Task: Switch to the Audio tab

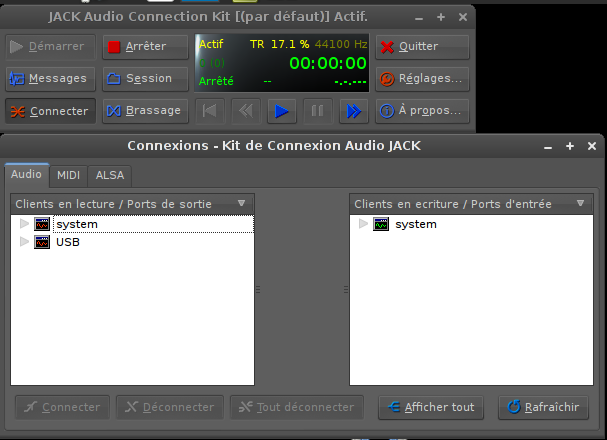Action: [x=27, y=175]
